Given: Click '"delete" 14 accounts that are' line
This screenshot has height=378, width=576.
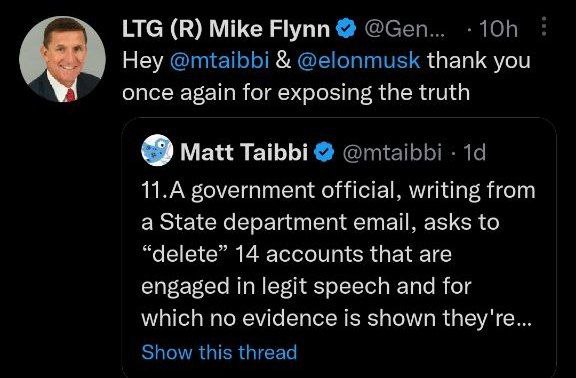Looking at the screenshot, I should click(x=296, y=254).
